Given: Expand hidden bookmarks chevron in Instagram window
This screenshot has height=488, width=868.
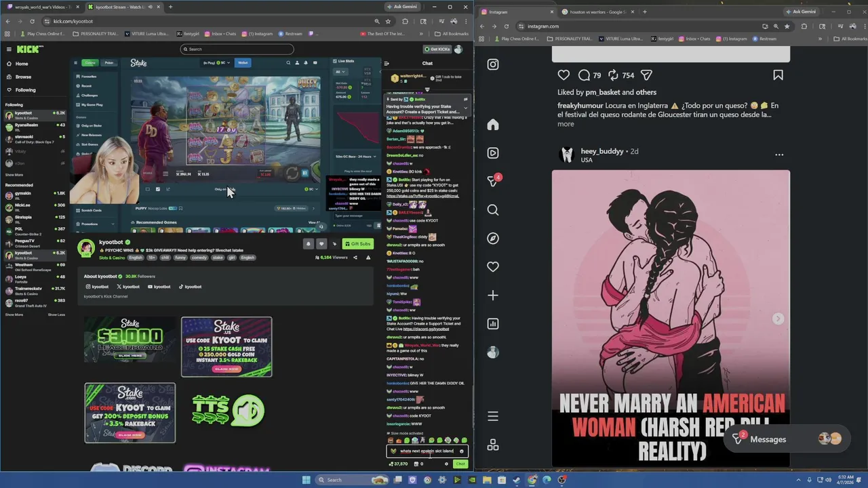Looking at the screenshot, I should pyautogui.click(x=820, y=39).
